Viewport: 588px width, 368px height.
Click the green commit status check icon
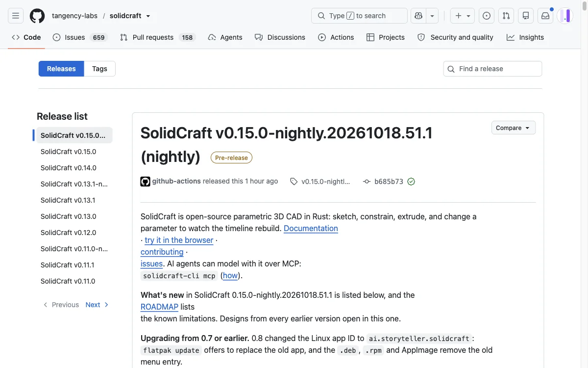(411, 182)
